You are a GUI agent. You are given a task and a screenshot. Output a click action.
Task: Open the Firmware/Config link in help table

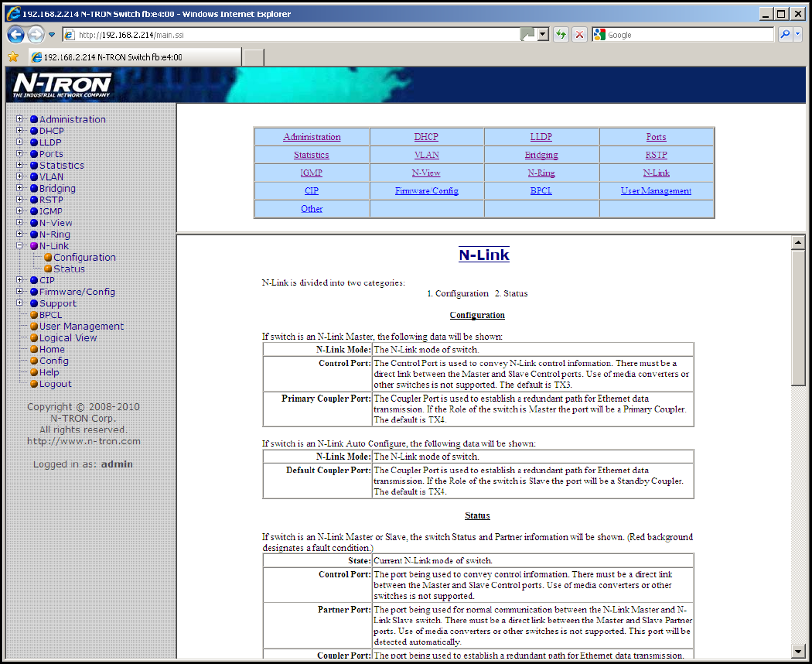coord(427,190)
